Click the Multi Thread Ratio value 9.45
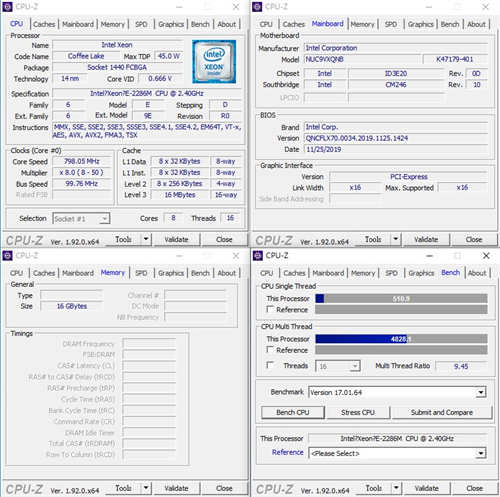This screenshot has width=500, height=497. pyautogui.click(x=461, y=366)
